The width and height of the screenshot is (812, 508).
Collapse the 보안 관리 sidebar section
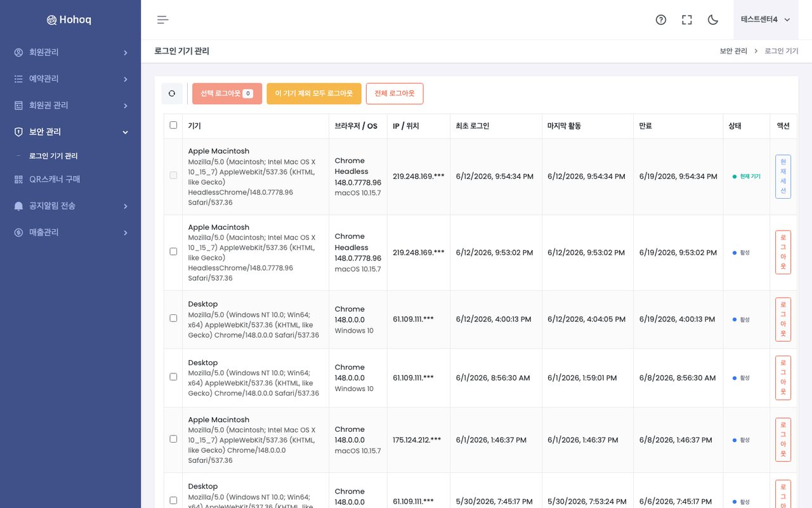(70, 132)
